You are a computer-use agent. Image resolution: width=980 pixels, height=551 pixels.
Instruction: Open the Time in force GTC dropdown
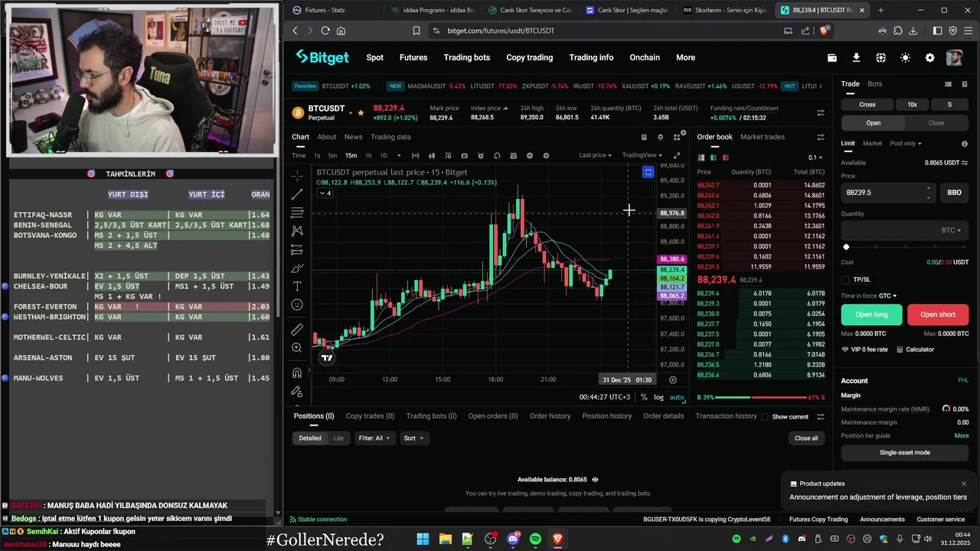(888, 295)
